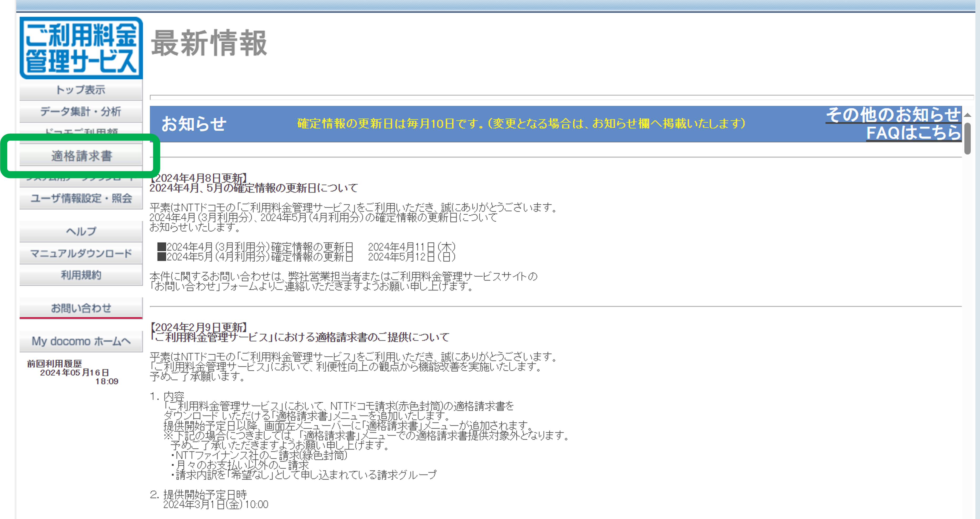Click the NTTファイナンス社のご請求(緑色封筒) bullet
980x519 pixels.
point(259,455)
